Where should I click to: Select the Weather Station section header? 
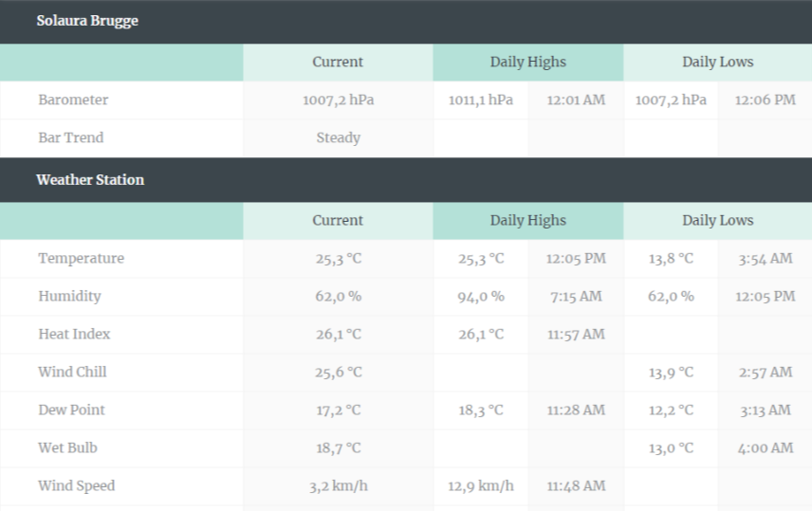pos(90,179)
